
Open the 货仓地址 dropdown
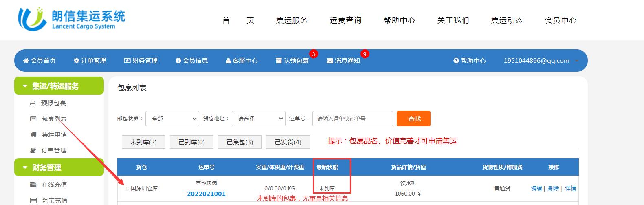[259, 119]
